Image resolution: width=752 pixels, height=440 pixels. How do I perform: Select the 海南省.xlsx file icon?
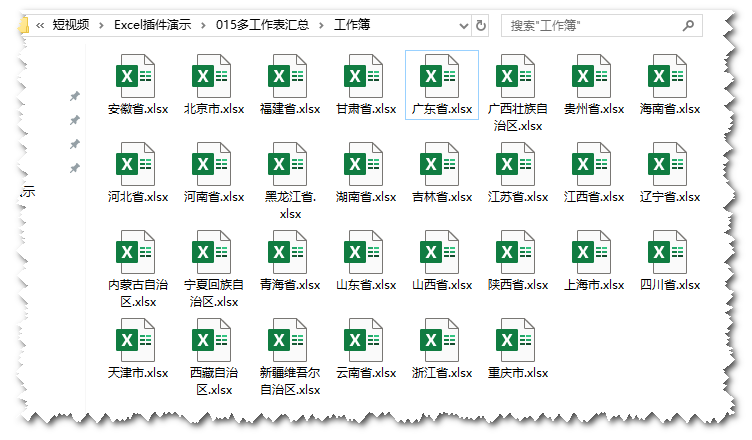(667, 76)
